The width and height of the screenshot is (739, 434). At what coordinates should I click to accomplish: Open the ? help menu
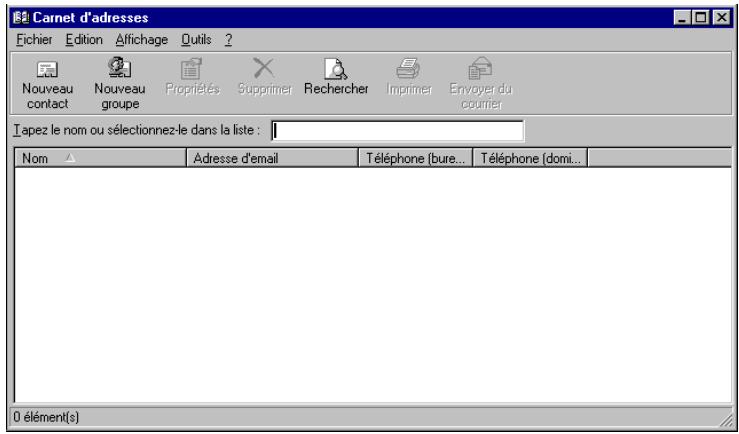228,40
